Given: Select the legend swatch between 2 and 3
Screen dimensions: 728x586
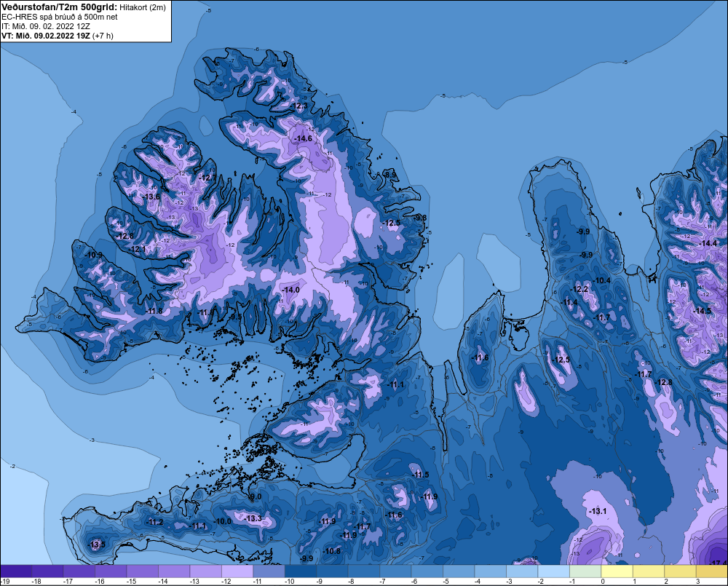Looking at the screenshot, I should pos(680,571).
